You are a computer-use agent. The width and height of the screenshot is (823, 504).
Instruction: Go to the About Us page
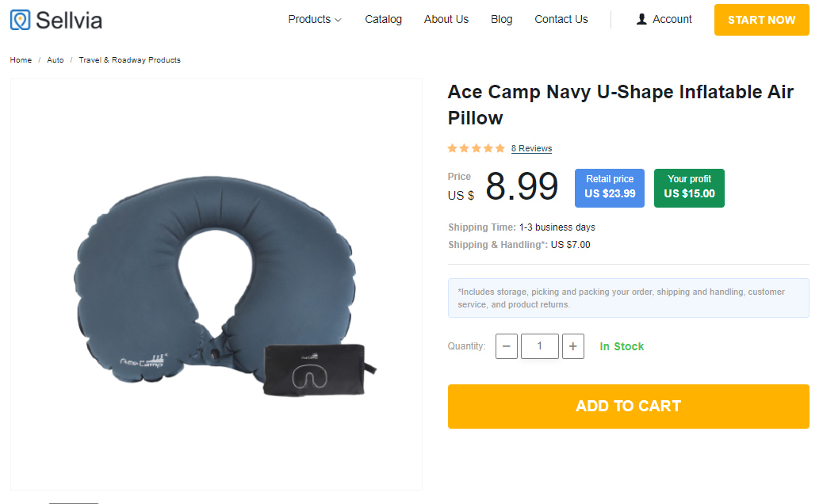point(446,19)
